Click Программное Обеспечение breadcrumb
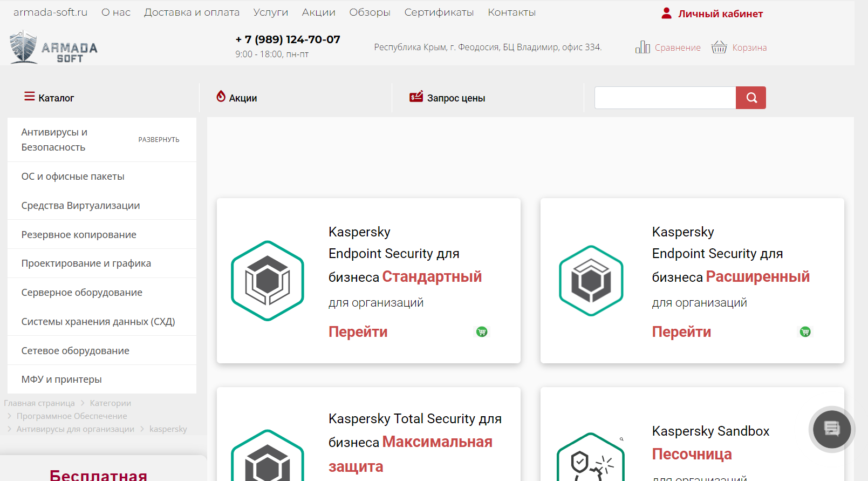Screen dimensions: 868x481 (x=72, y=416)
